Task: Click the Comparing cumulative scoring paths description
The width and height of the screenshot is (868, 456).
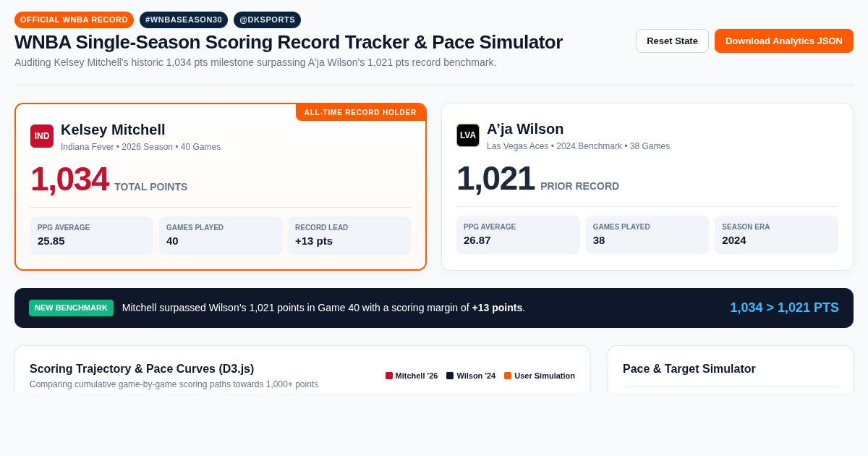Action: [174, 384]
